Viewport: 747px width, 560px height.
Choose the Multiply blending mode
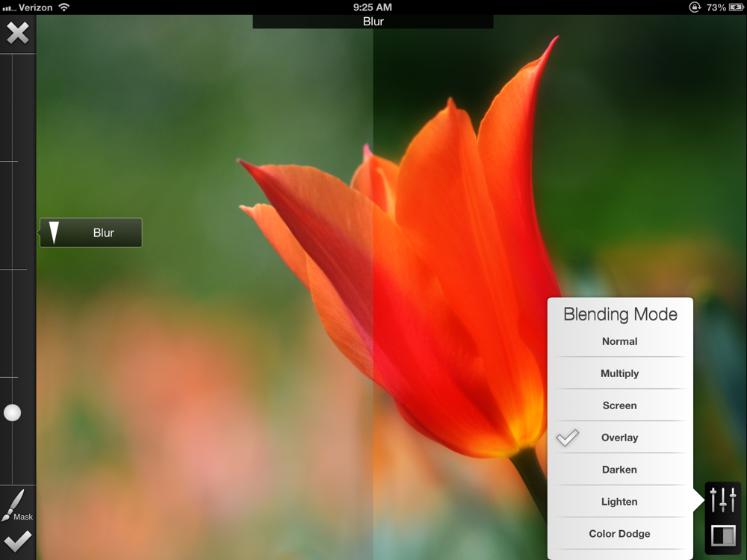click(620, 373)
